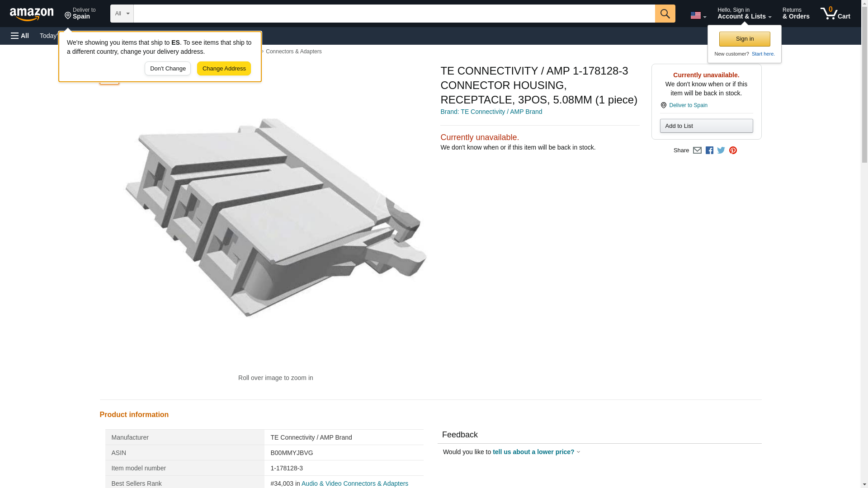
Task: Click the Amazon logo
Action: (32, 14)
